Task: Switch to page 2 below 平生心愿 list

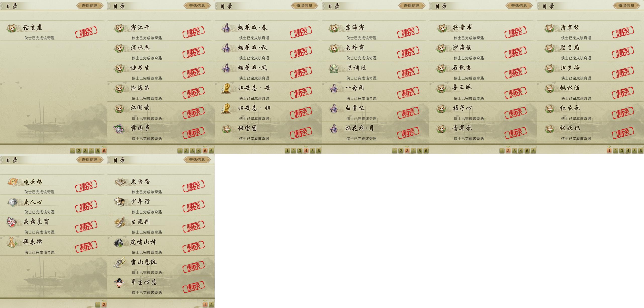Action: pos(211,305)
